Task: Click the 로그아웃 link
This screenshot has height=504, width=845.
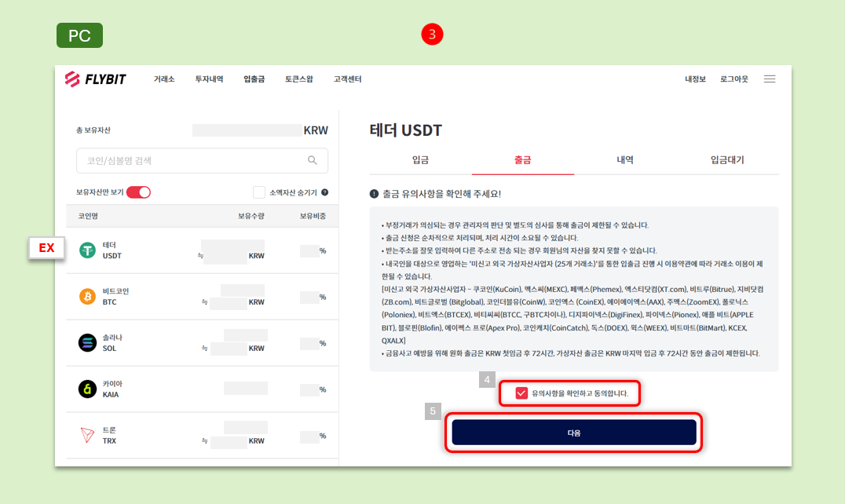Action: click(x=733, y=79)
